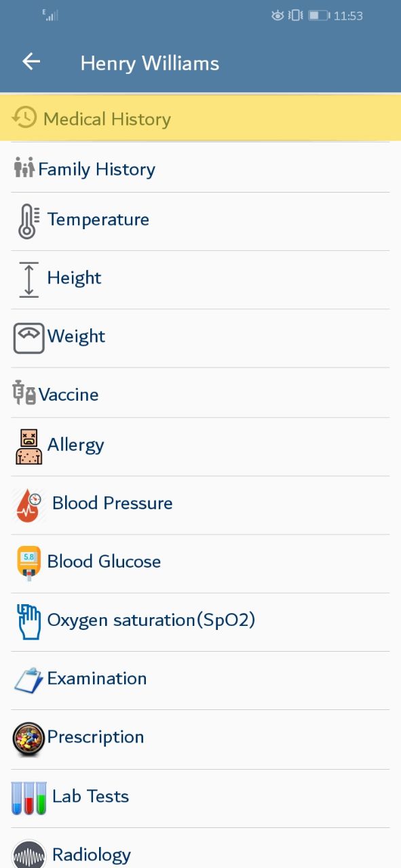The width and height of the screenshot is (401, 868).
Task: Open the Medical History section
Action: (x=200, y=118)
